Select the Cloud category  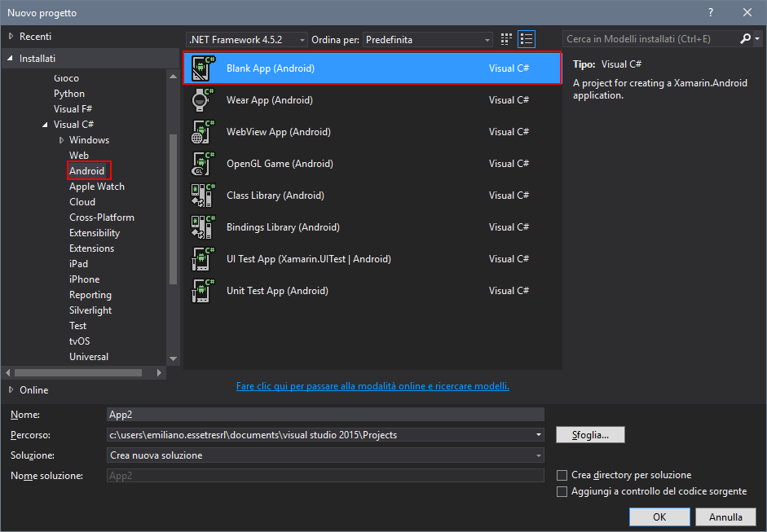[x=82, y=202]
